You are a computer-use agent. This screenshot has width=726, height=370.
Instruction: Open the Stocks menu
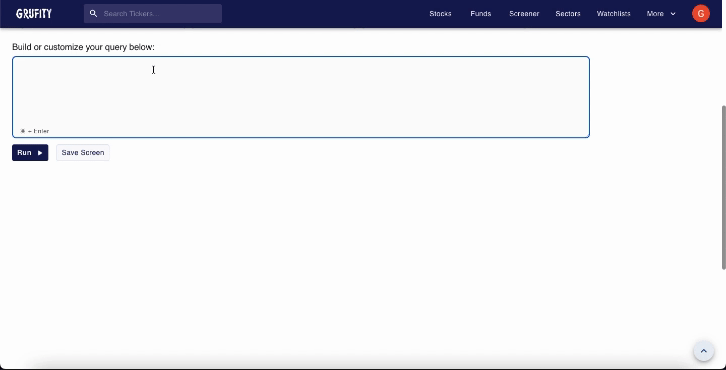click(440, 13)
